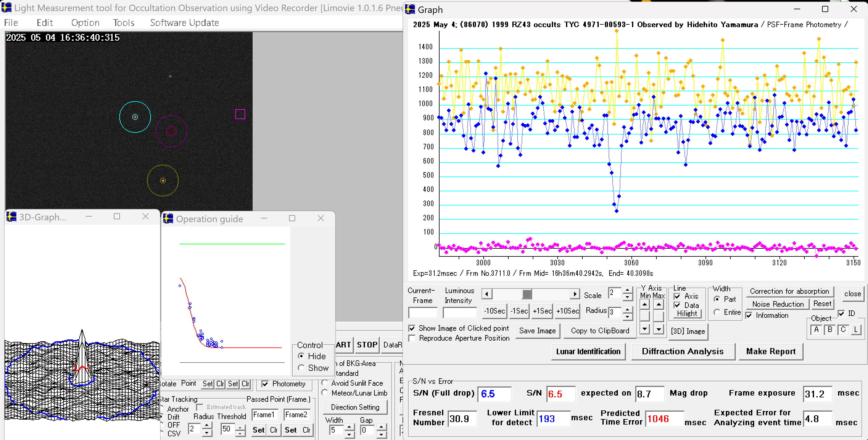Click the Make Report button
Image resolution: width=868 pixels, height=440 pixels.
(x=770, y=351)
